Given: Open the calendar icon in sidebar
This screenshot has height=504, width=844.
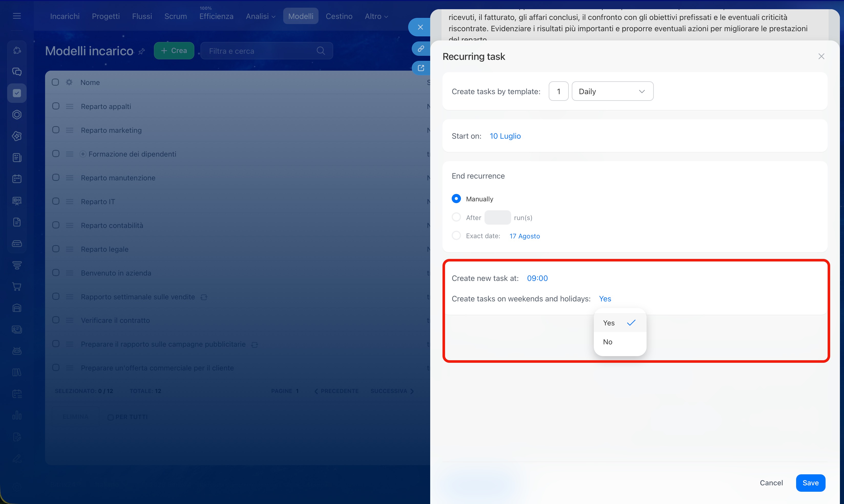Looking at the screenshot, I should 17,179.
